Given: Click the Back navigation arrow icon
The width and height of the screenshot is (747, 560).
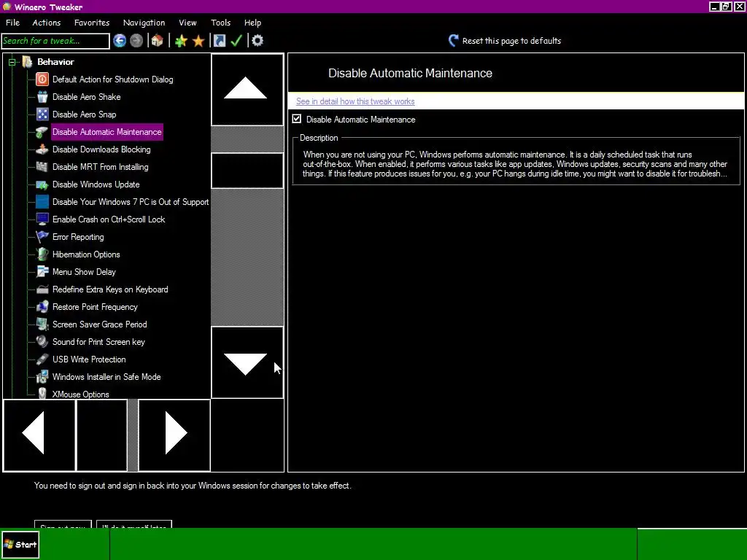Looking at the screenshot, I should 120,41.
